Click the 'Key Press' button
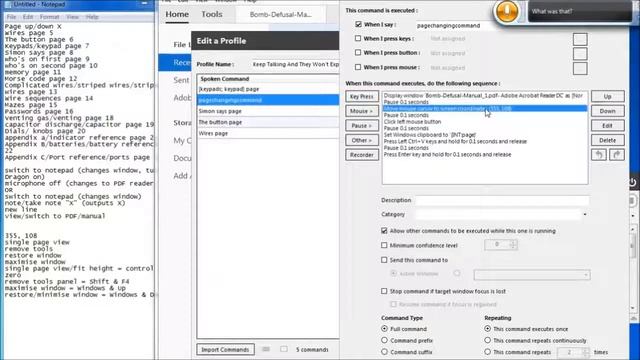The height and width of the screenshot is (360, 640). click(x=362, y=96)
